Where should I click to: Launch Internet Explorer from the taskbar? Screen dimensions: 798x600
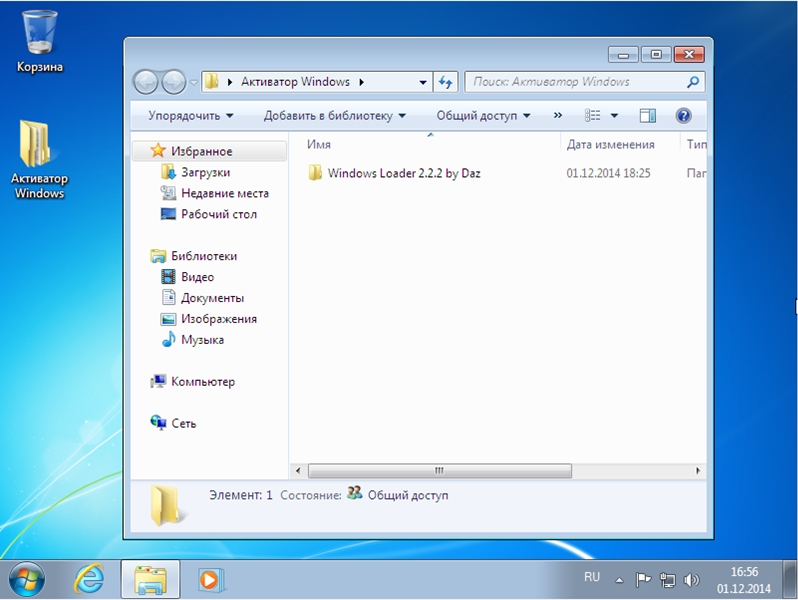pyautogui.click(x=89, y=580)
